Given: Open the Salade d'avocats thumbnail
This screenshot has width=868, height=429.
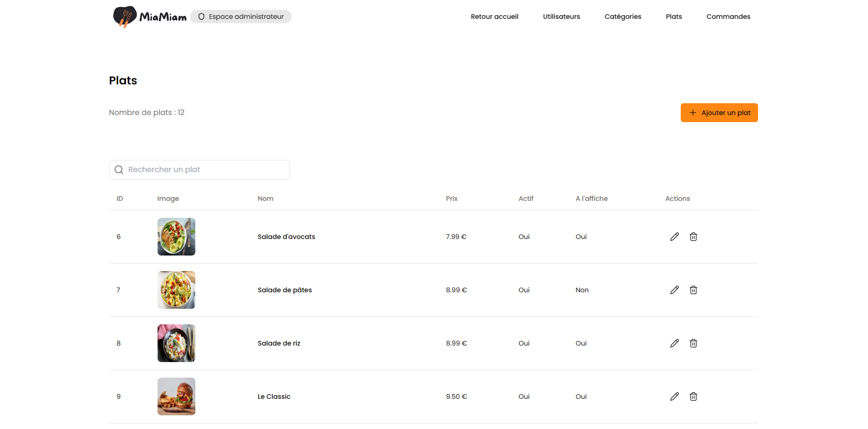Looking at the screenshot, I should 176,237.
